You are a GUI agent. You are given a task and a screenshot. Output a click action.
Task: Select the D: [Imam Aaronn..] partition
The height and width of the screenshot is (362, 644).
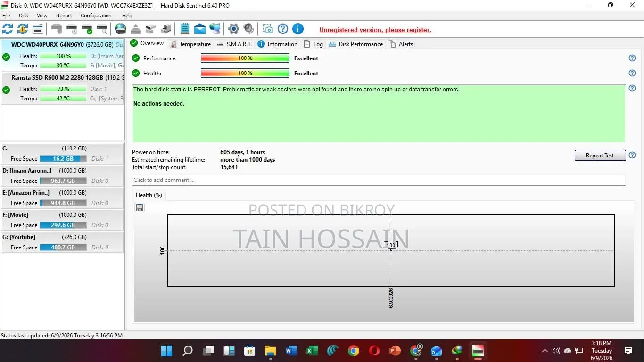63,176
